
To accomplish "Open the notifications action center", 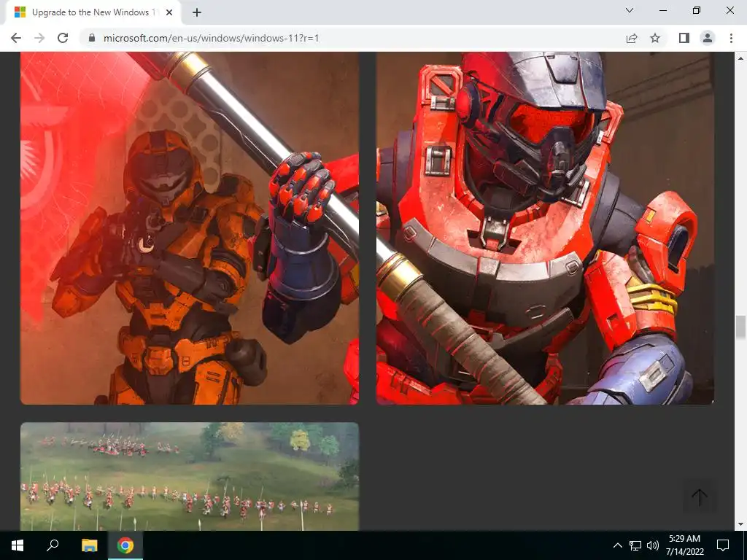I will tap(723, 545).
